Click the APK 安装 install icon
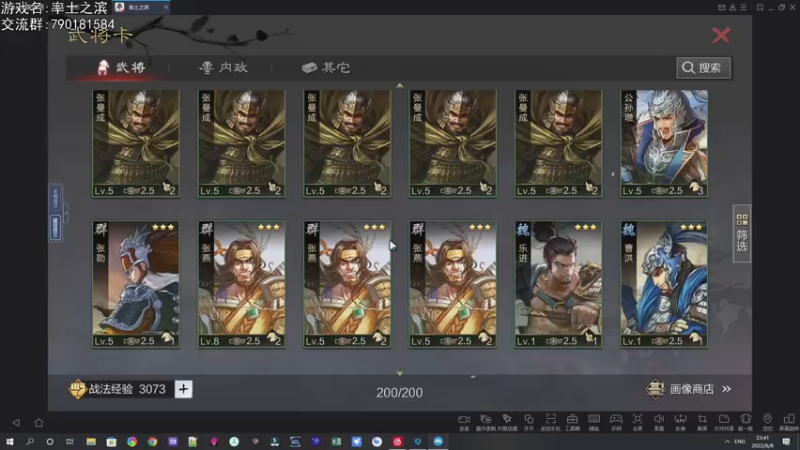The image size is (800, 450). tap(681, 421)
